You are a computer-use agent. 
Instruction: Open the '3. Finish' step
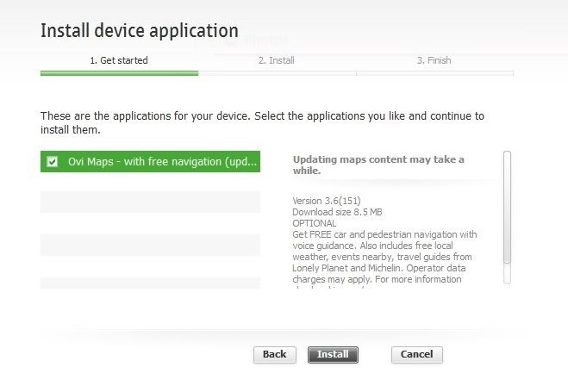coord(434,60)
